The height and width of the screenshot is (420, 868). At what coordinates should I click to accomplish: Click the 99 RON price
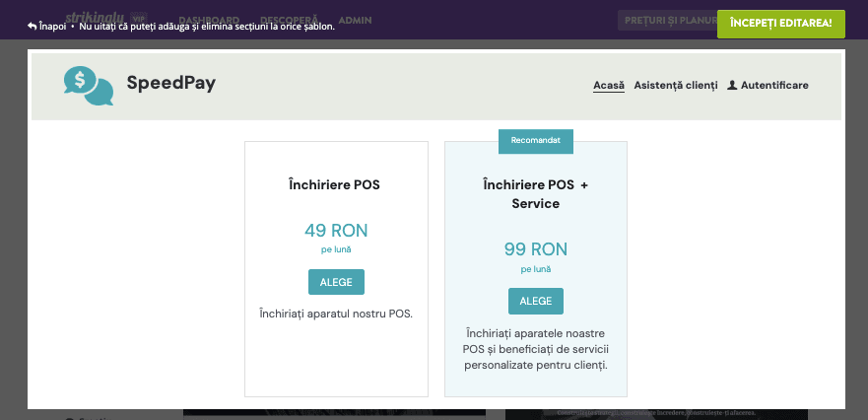[x=536, y=249]
